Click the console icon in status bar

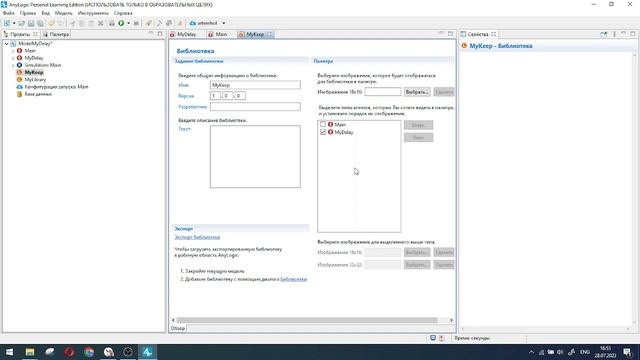pos(433,338)
